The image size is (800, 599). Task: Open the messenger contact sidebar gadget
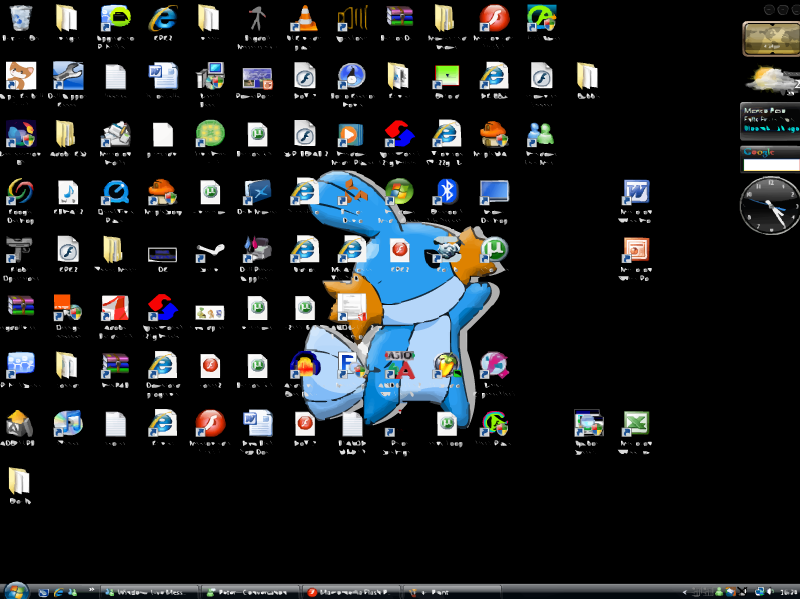pos(770,120)
